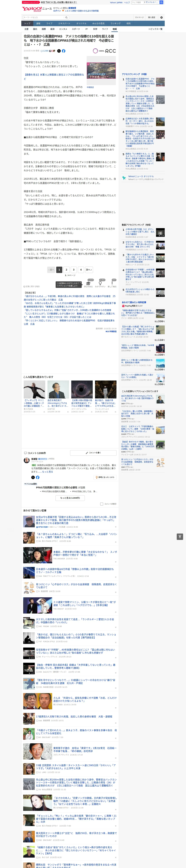Open the トップ tab

27,23
